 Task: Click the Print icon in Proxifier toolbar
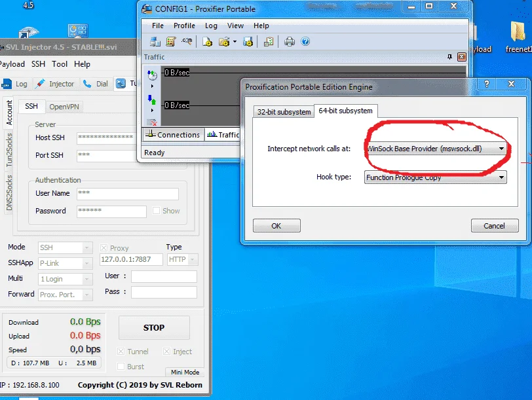pos(290,42)
